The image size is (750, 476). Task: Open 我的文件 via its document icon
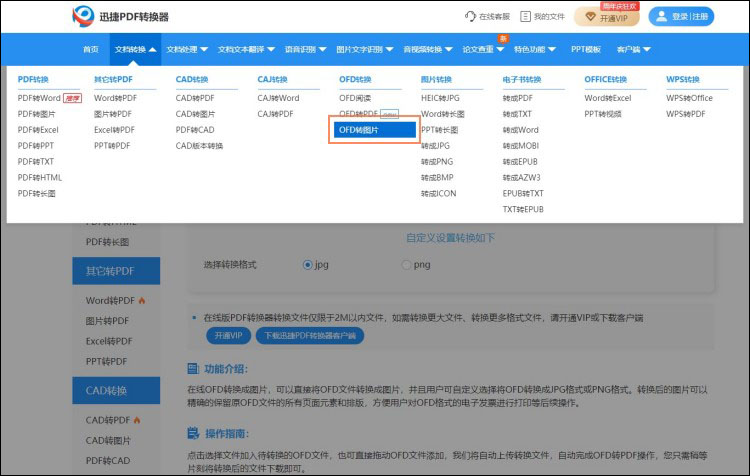click(x=525, y=16)
